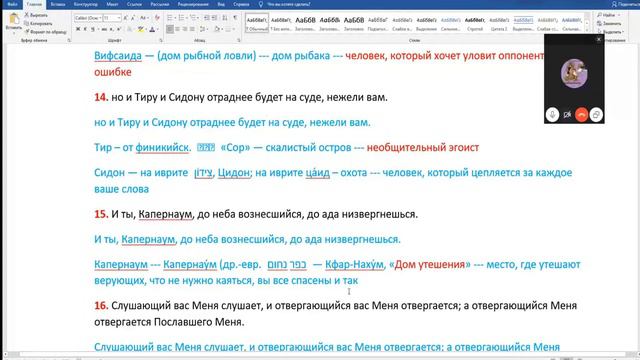This screenshot has width=640, height=360.
Task: Click the Share (Поделиться) button
Action: coord(625,4)
